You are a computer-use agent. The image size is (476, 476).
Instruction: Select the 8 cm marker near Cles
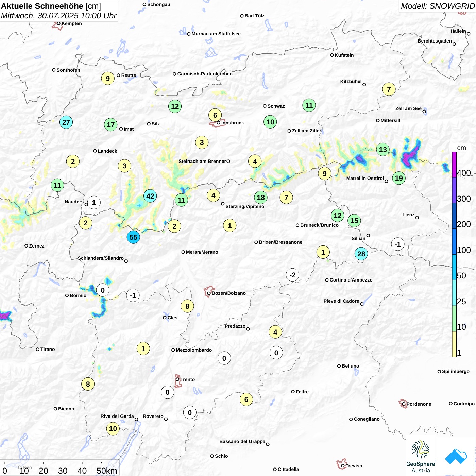click(x=187, y=306)
